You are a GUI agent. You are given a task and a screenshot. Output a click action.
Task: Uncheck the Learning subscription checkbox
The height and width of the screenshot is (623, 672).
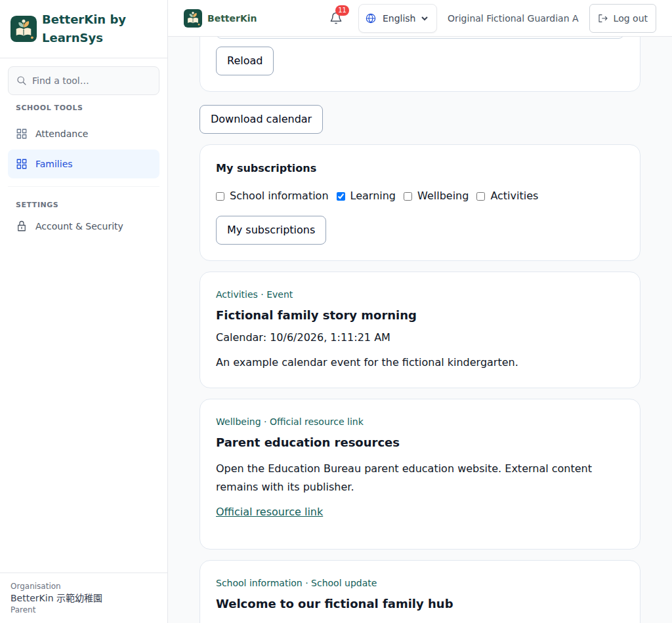pyautogui.click(x=341, y=196)
